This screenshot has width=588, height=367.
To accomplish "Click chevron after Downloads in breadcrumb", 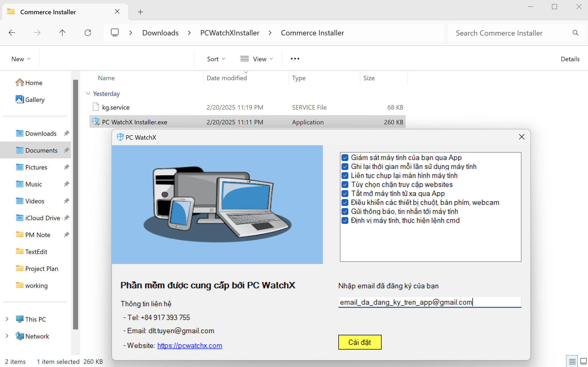I will pos(189,33).
